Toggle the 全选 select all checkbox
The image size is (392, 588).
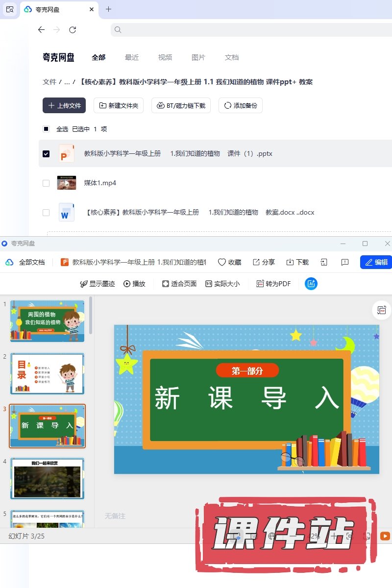tap(46, 129)
